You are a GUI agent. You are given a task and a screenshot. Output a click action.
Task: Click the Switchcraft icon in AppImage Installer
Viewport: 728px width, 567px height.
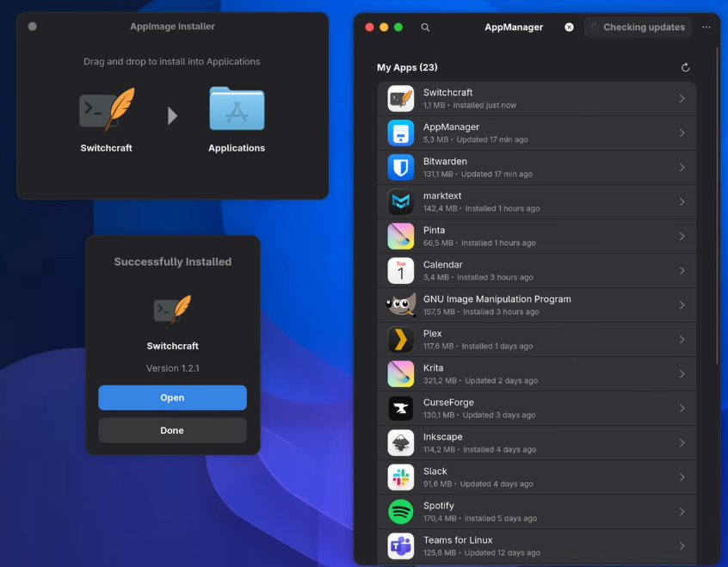tap(107, 109)
